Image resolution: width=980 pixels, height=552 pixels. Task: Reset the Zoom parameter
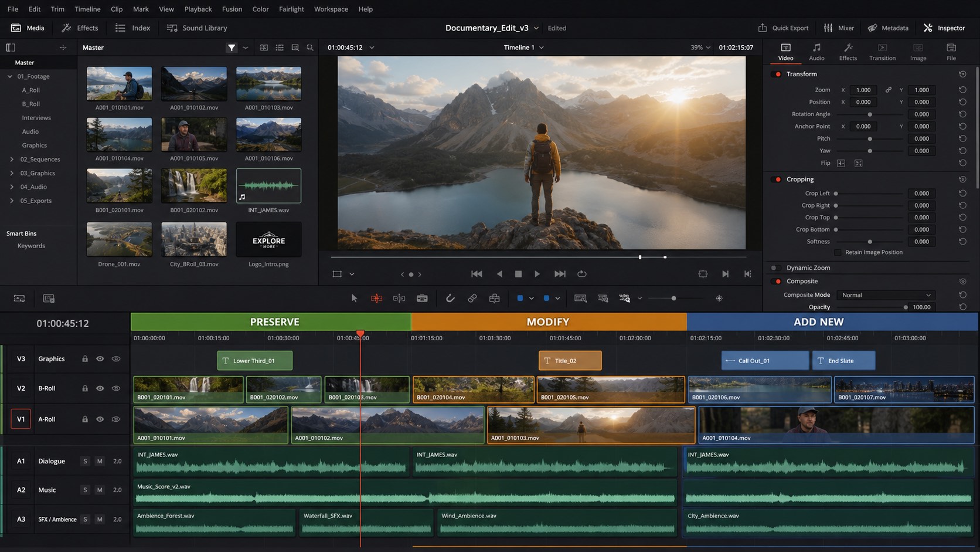(962, 90)
